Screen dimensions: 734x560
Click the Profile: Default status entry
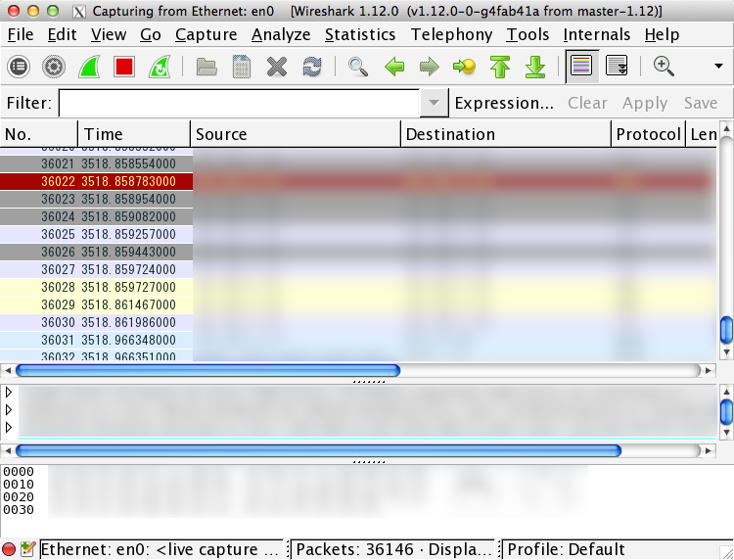[566, 549]
